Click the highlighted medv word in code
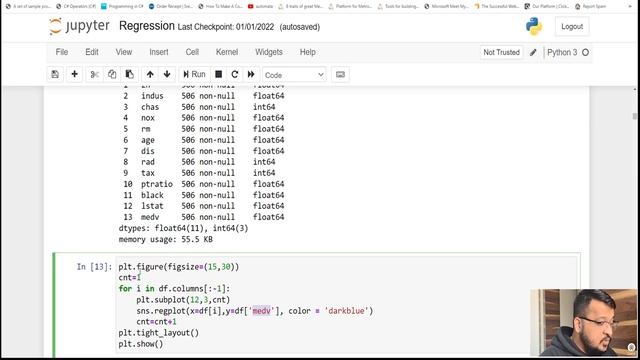This screenshot has height=360, width=640. tap(262, 311)
